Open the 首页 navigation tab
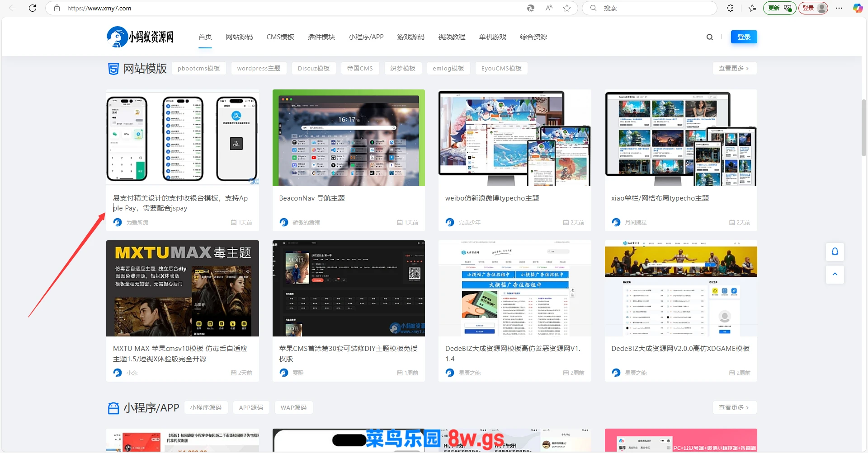The height and width of the screenshot is (453, 868). 205,37
